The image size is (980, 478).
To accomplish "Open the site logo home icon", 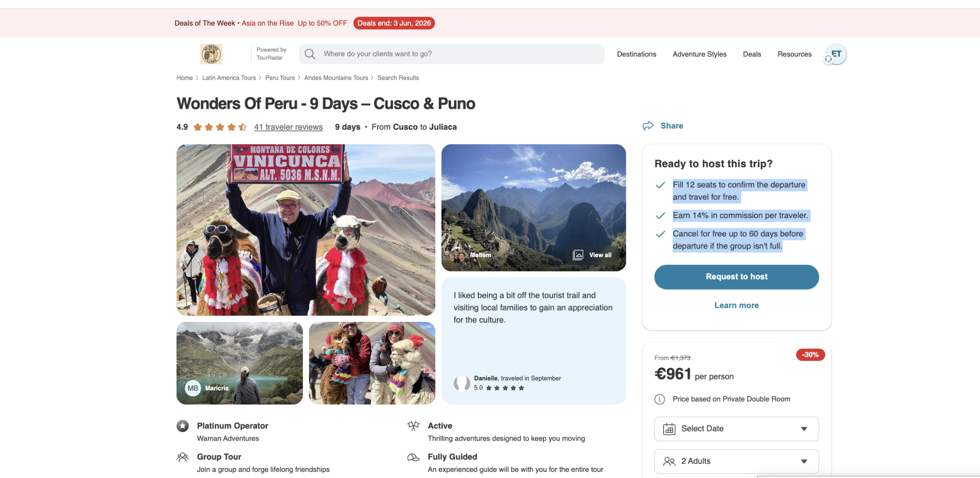I will click(x=211, y=54).
